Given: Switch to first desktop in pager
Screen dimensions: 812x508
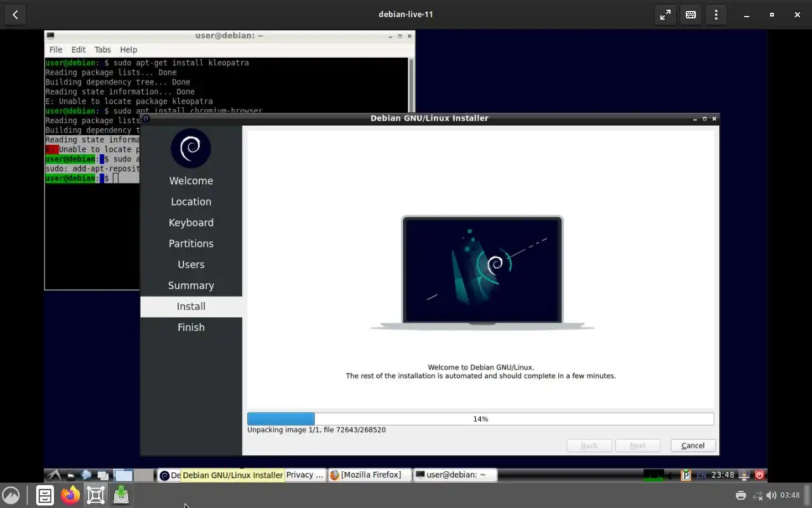Looking at the screenshot, I should [123, 475].
